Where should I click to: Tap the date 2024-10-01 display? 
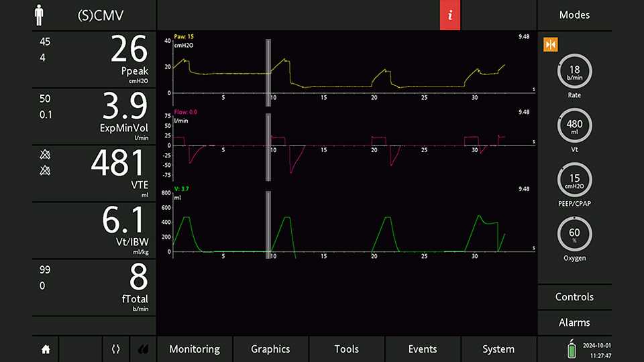point(597,346)
